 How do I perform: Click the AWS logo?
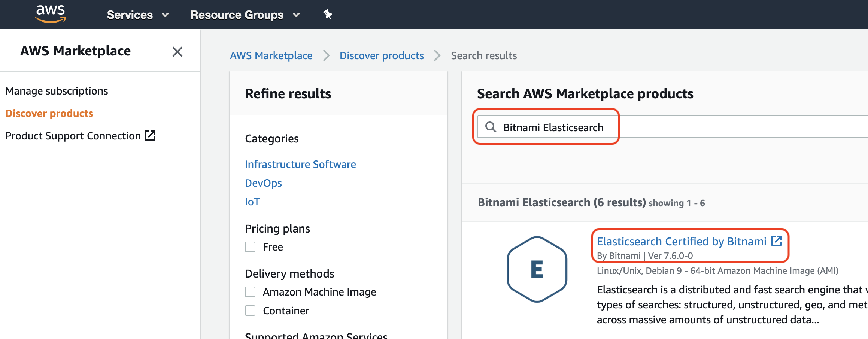pyautogui.click(x=51, y=14)
